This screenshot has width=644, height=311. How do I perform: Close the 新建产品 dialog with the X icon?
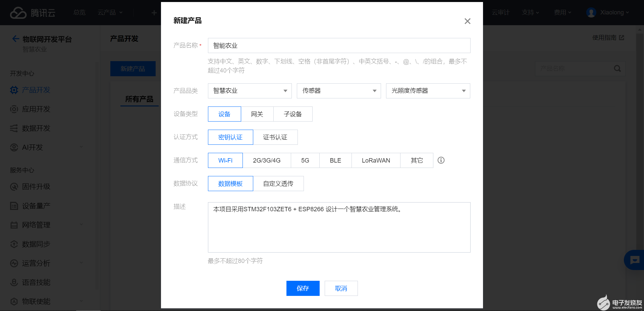pos(467,21)
